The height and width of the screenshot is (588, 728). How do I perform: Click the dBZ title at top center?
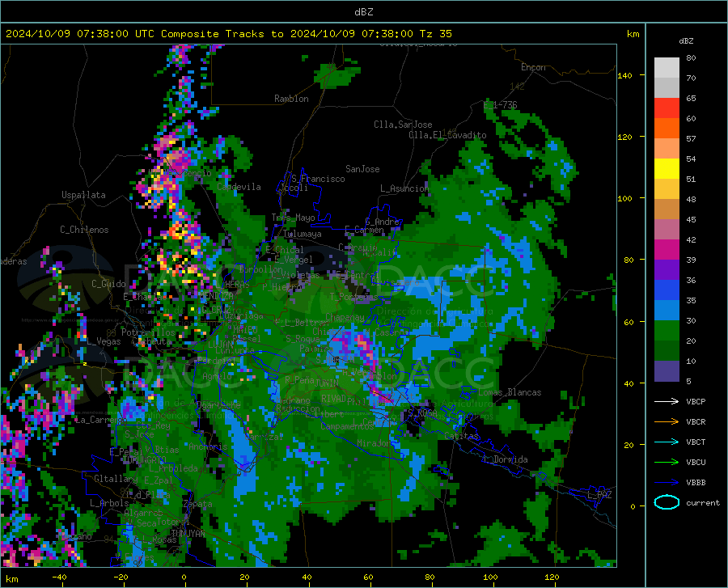tap(363, 12)
